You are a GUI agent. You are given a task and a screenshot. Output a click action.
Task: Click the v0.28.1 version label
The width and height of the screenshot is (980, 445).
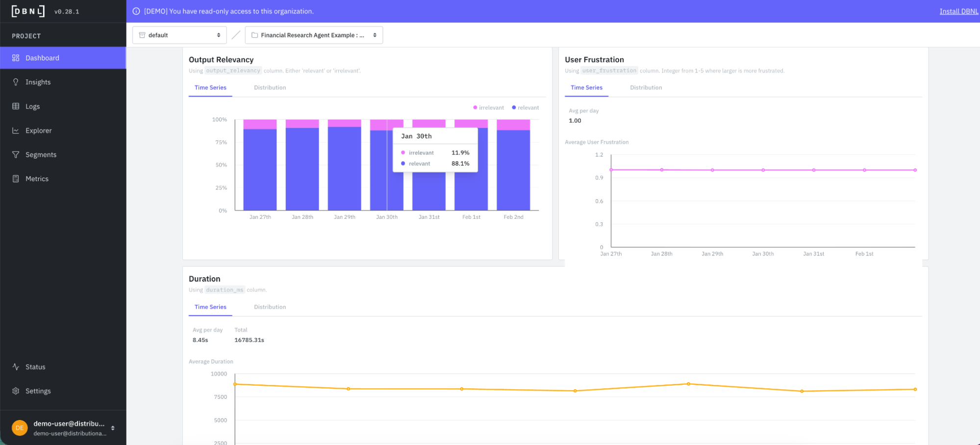(x=67, y=12)
